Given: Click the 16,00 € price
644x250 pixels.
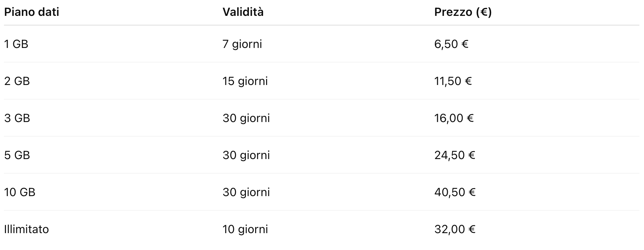Looking at the screenshot, I should 454,118.
